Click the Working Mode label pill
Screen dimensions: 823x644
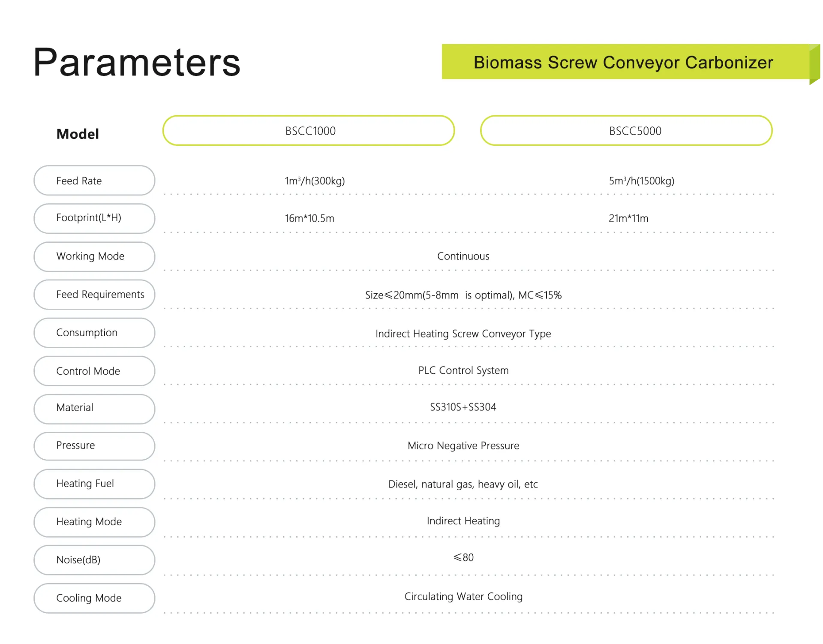[94, 256]
